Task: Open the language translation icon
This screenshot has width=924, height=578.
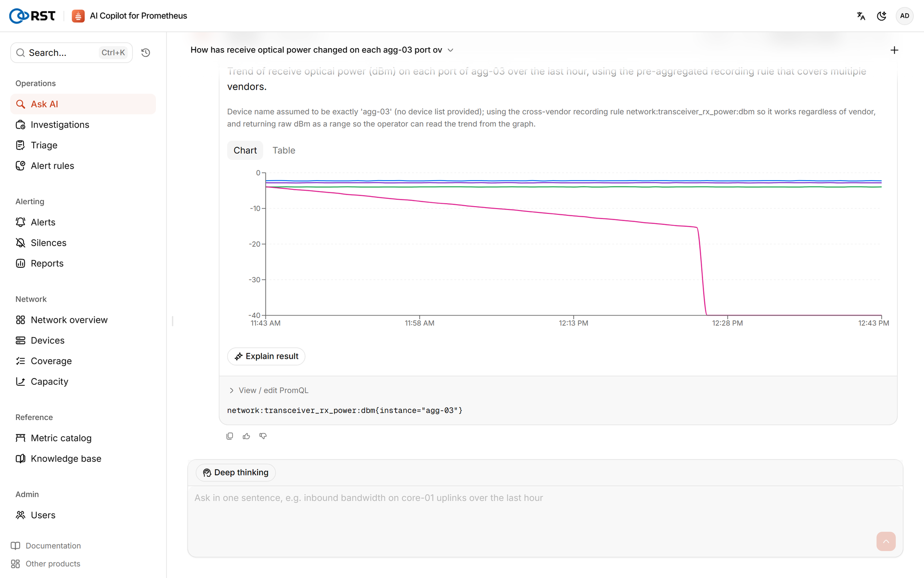Action: point(861,16)
